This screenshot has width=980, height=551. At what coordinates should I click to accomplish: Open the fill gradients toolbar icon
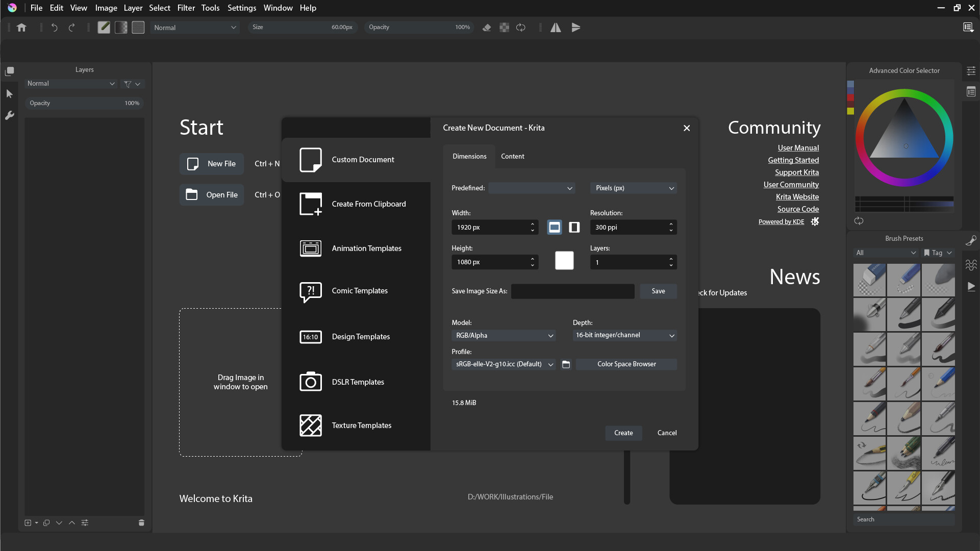pos(121,28)
